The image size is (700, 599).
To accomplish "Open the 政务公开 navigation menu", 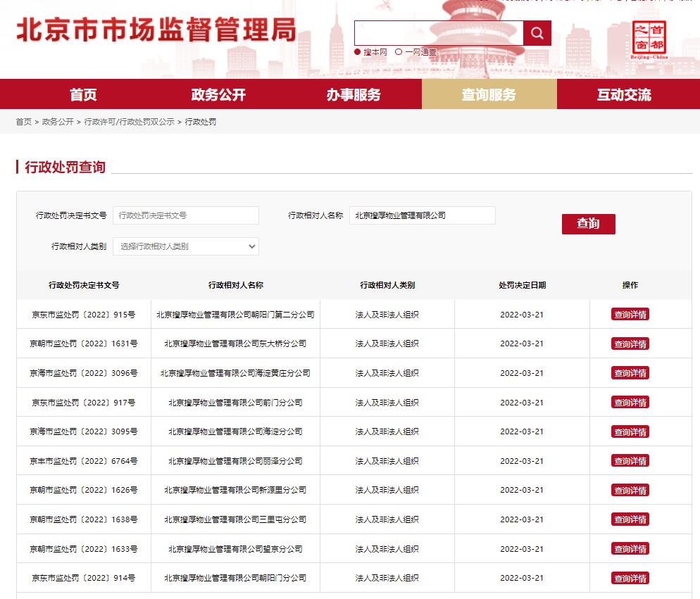I will (218, 94).
